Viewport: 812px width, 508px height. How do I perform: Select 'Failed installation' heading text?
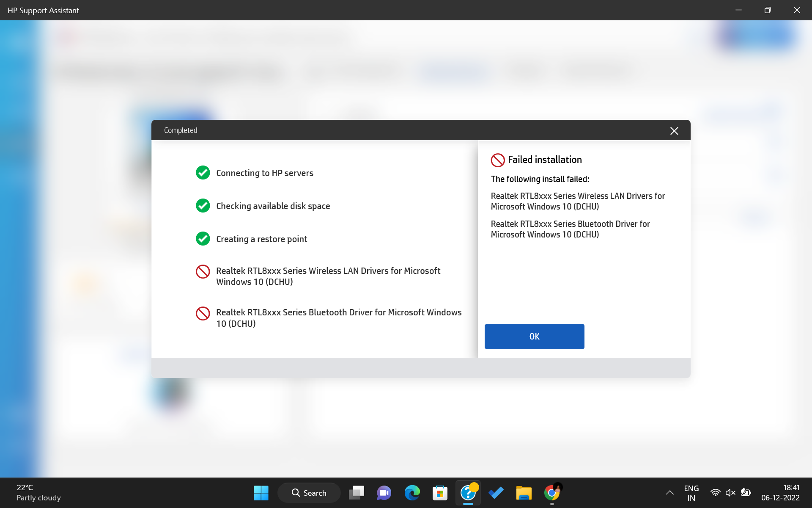pos(545,160)
